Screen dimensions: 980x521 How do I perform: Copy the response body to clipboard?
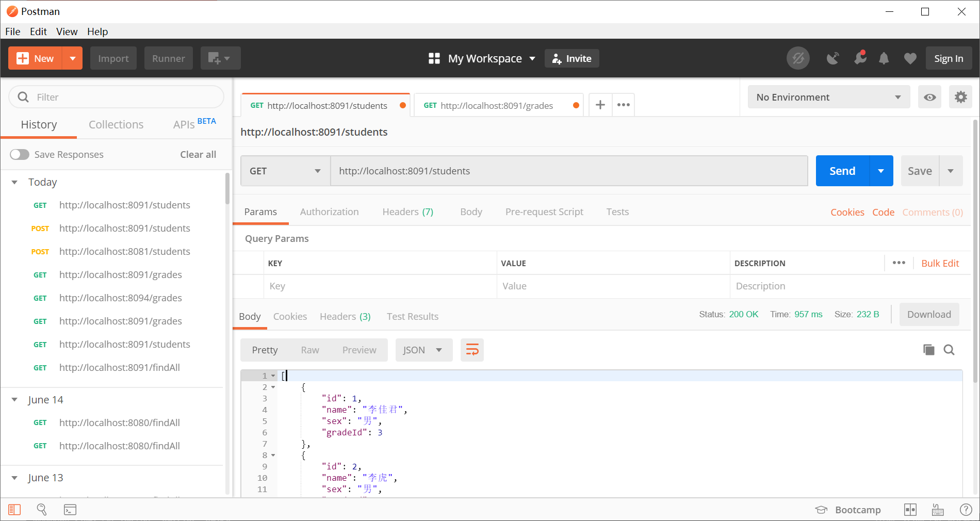click(928, 350)
